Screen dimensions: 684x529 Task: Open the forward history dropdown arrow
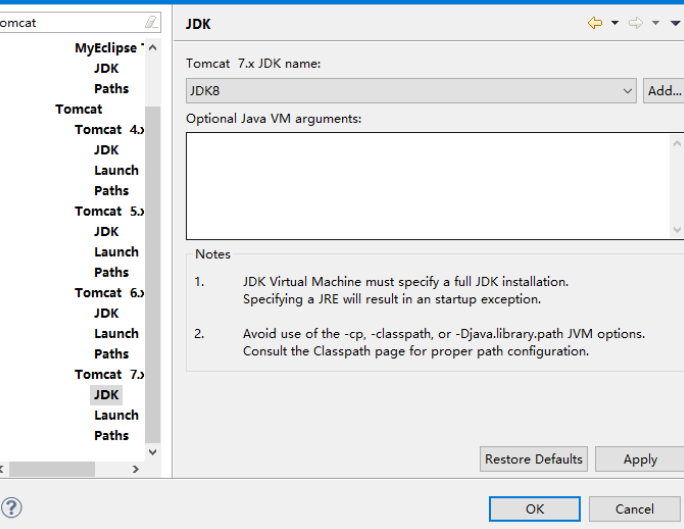pyautogui.click(x=655, y=23)
